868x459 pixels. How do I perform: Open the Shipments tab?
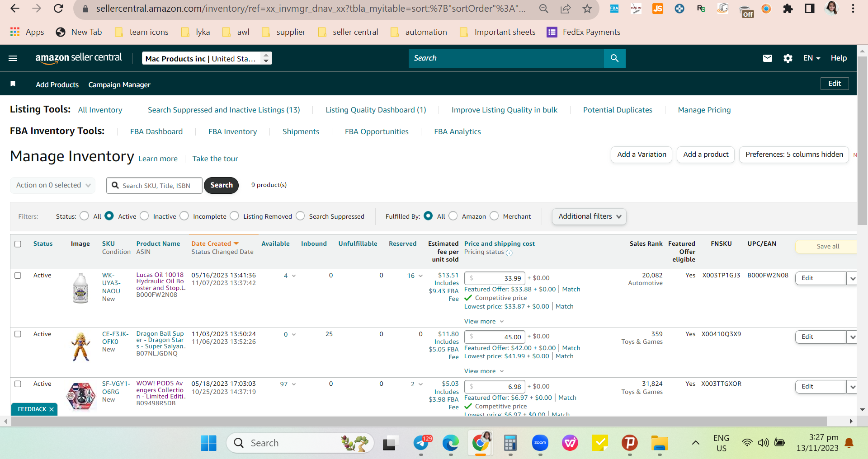pos(301,131)
